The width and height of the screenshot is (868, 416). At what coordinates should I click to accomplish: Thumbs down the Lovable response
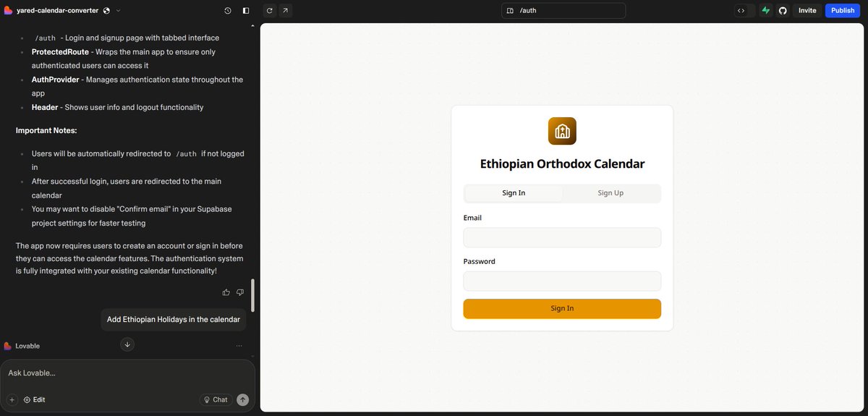240,292
